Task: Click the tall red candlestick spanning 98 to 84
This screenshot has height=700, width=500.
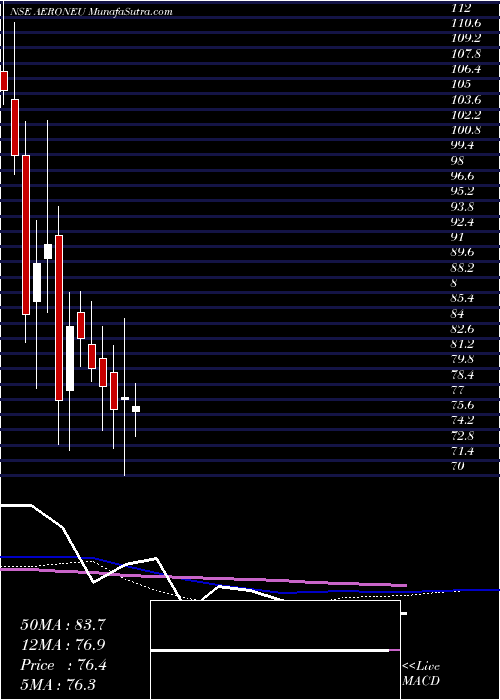Action: point(26,235)
